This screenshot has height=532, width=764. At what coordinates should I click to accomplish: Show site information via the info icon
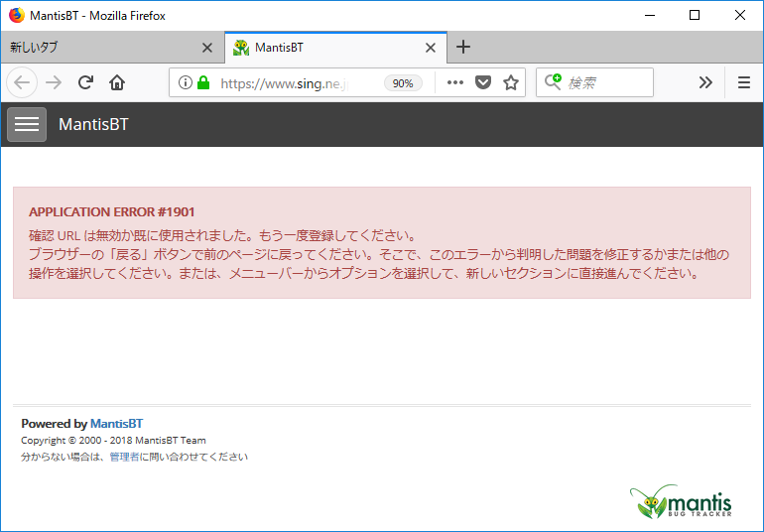point(186,83)
